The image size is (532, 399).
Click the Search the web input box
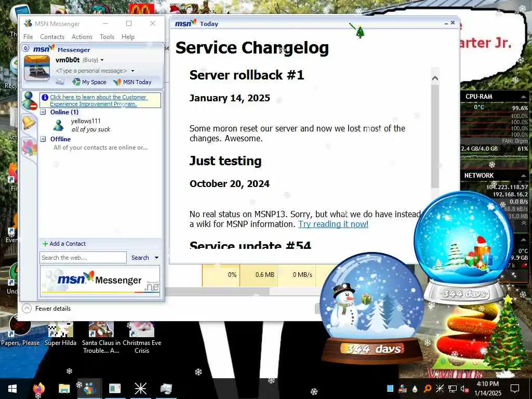pos(83,258)
